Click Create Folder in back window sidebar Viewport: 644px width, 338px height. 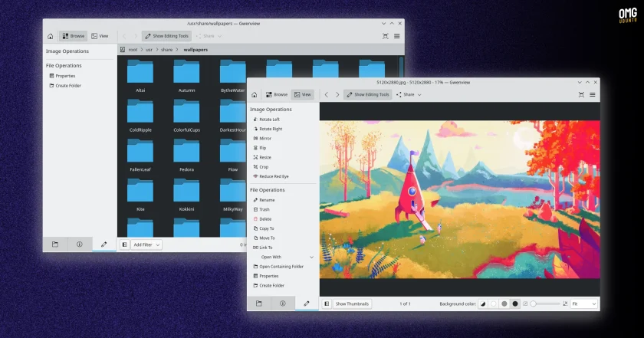(x=65, y=85)
